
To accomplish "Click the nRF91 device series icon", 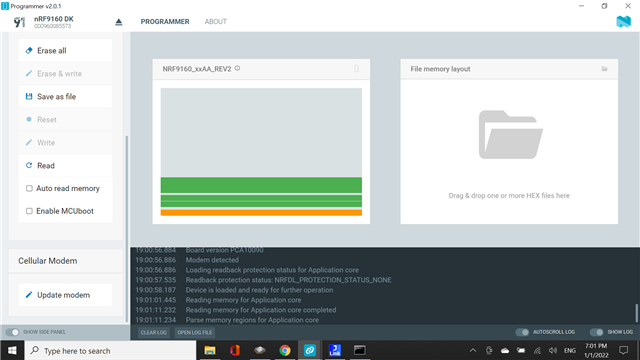I will [19, 22].
